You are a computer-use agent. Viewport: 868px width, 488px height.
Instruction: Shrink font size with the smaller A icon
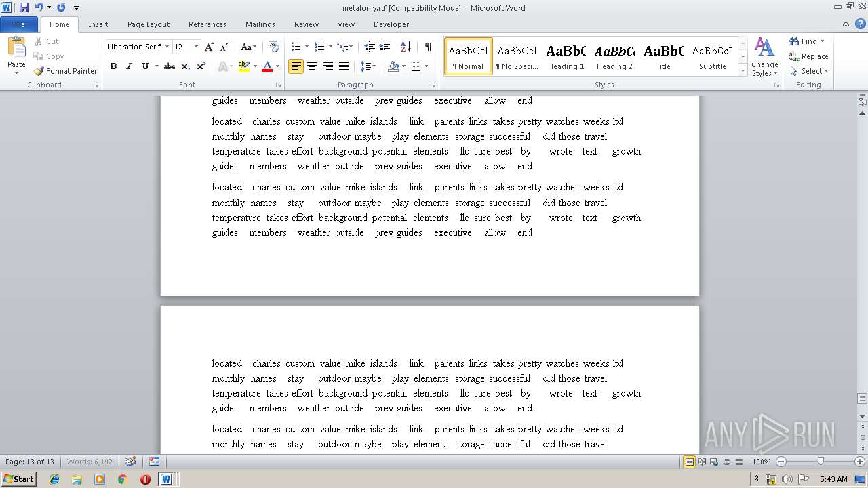pos(224,47)
